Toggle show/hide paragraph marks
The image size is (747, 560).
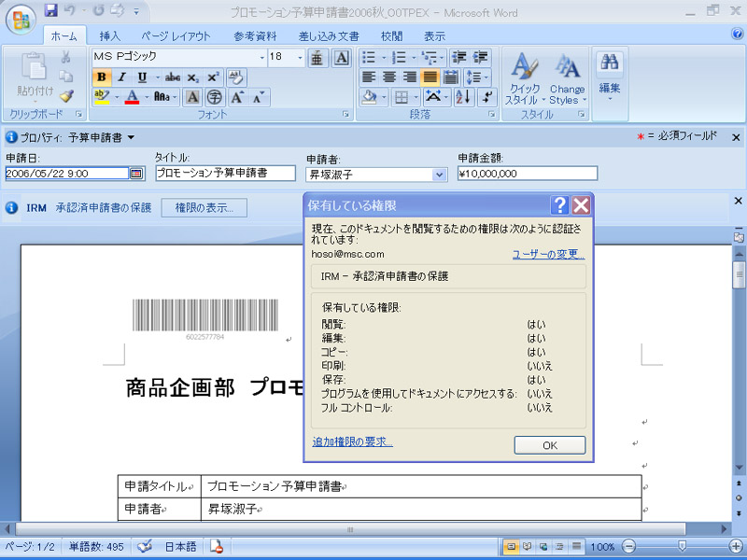click(x=486, y=97)
